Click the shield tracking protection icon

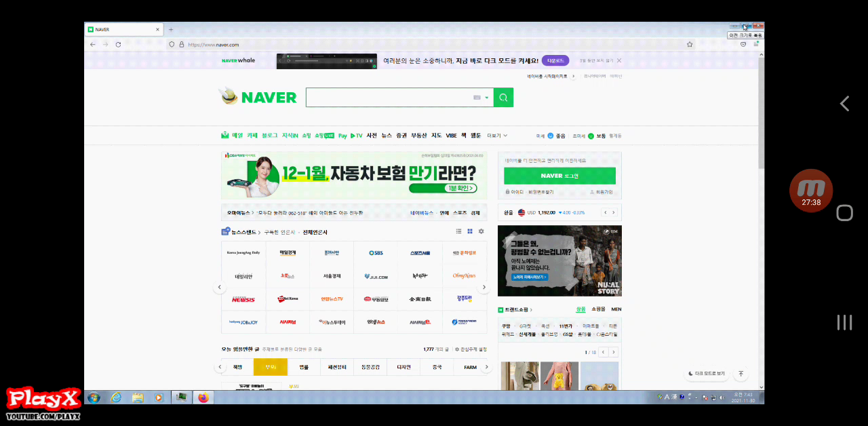pos(172,44)
